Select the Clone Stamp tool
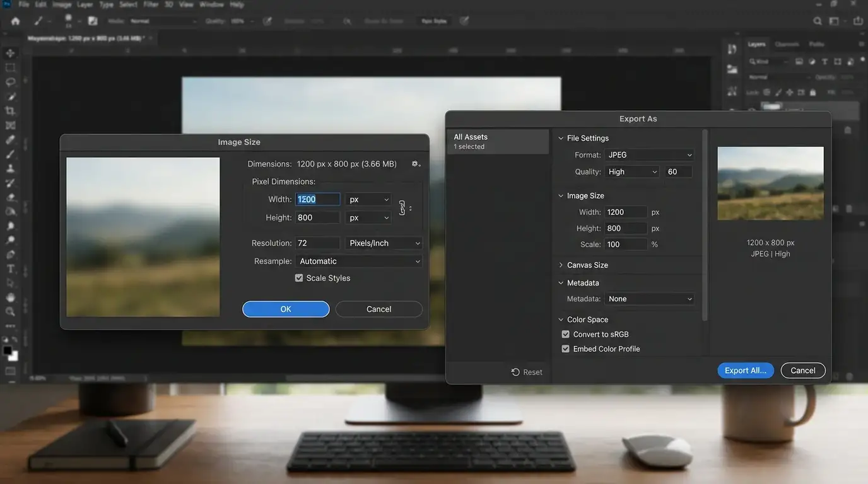 click(10, 169)
